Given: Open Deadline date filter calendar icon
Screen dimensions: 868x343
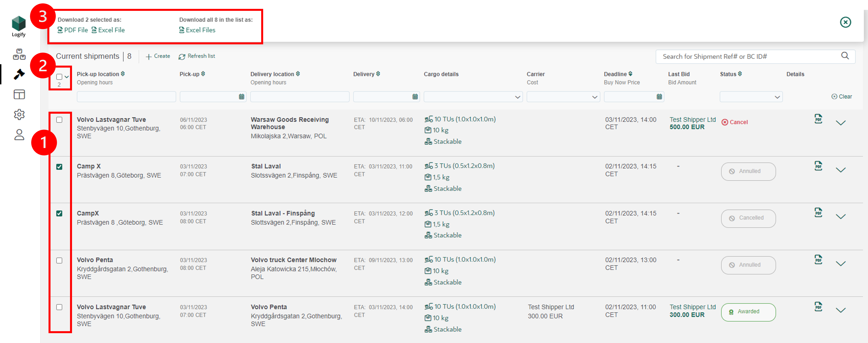Looking at the screenshot, I should pyautogui.click(x=659, y=97).
